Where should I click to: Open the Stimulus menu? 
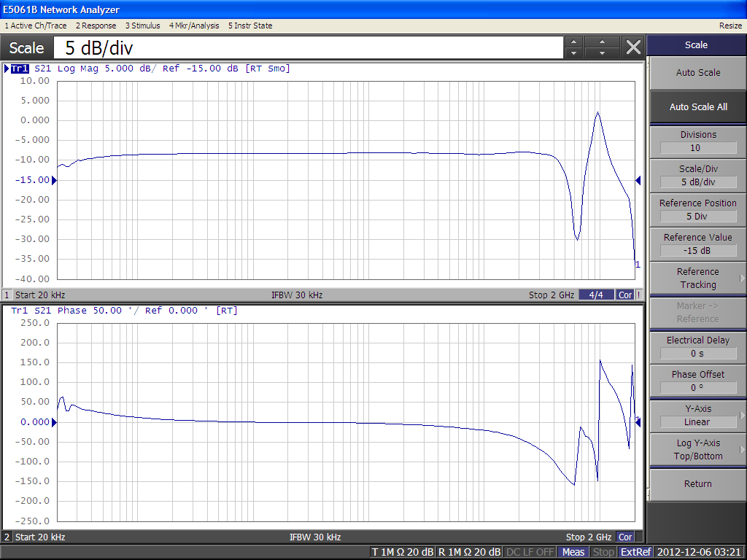pos(142,26)
